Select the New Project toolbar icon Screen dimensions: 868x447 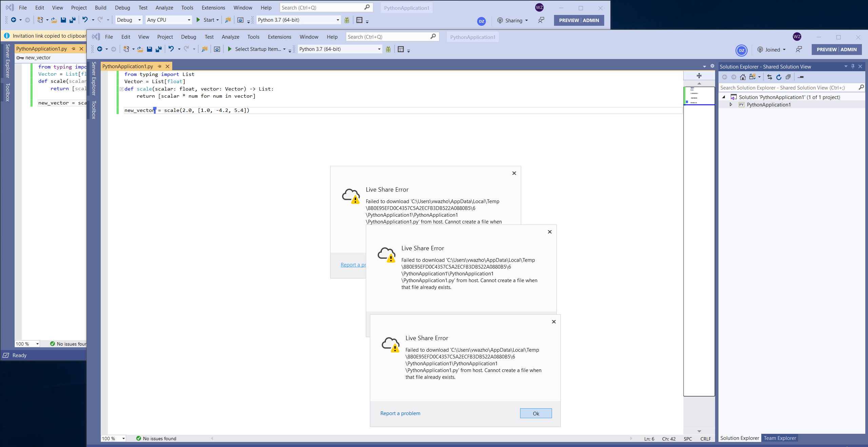click(x=126, y=49)
